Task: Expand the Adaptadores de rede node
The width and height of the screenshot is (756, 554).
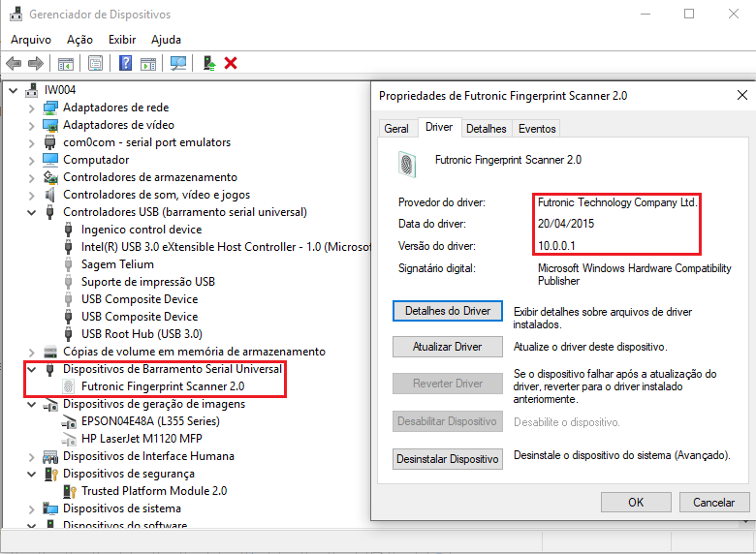Action: 32,108
